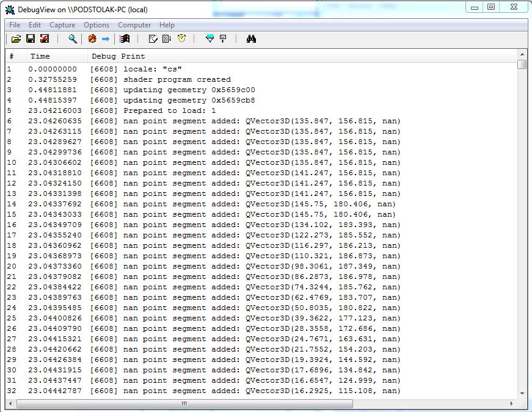Select row with time 23.04318810
The width and height of the screenshot is (532, 412).
[x=261, y=173]
